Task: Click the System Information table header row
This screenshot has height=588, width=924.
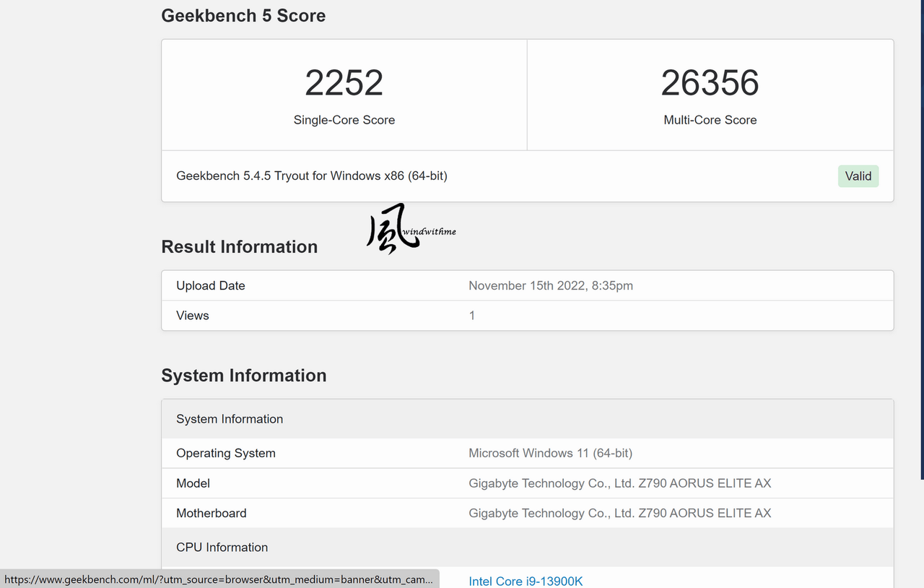Action: 528,419
